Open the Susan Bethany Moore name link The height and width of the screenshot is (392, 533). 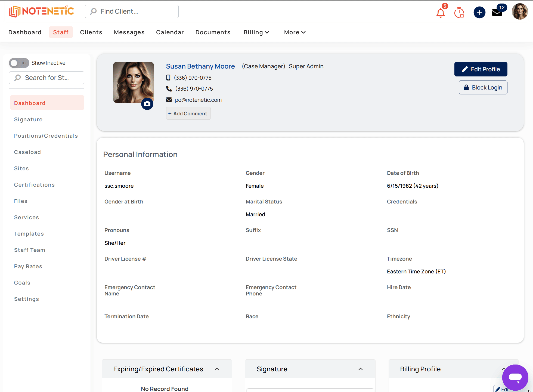pyautogui.click(x=200, y=66)
